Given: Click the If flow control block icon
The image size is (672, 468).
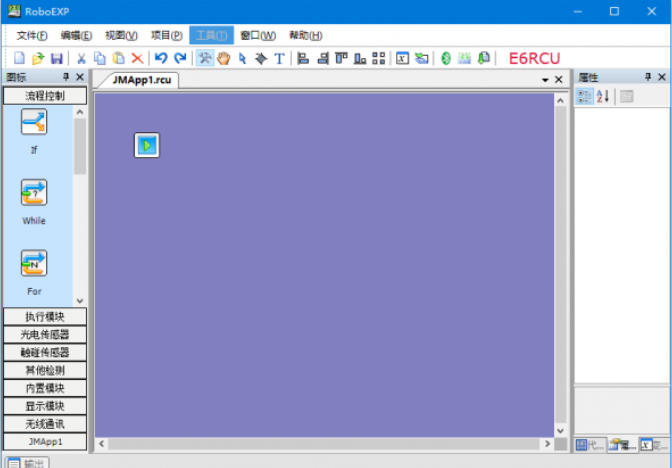Looking at the screenshot, I should (x=34, y=122).
